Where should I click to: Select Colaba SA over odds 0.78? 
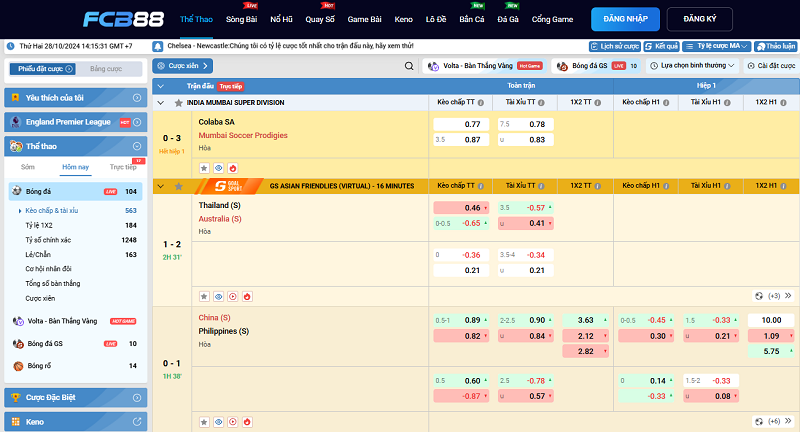point(526,124)
